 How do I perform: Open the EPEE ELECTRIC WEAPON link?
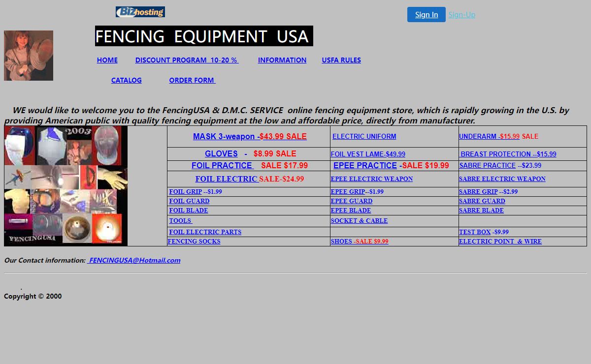(x=372, y=179)
